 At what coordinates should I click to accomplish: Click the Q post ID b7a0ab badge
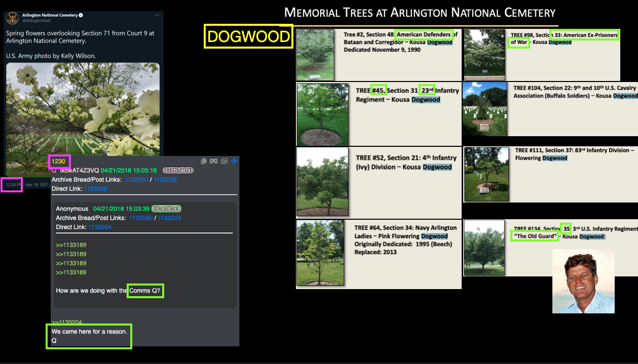pos(178,171)
